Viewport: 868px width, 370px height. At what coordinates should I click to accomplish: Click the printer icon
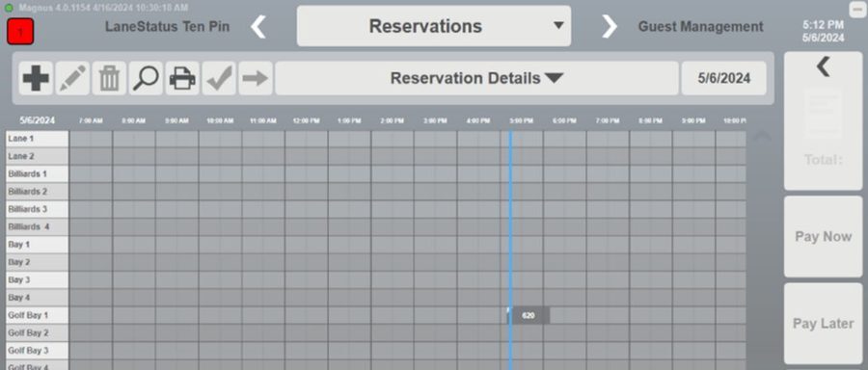pyautogui.click(x=182, y=78)
